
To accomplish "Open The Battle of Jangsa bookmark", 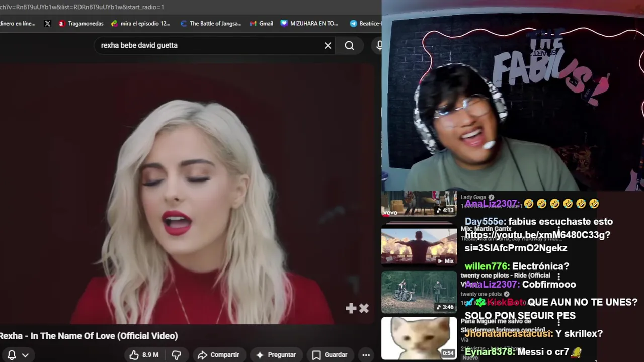I will pyautogui.click(x=211, y=23).
